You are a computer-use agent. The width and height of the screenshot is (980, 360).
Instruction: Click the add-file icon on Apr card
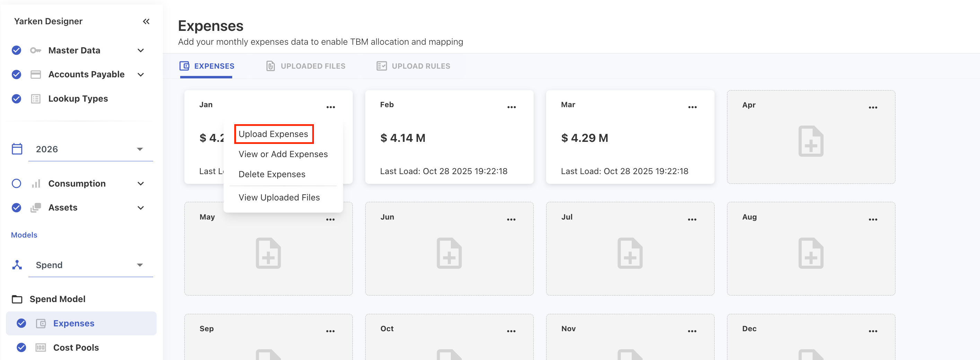click(x=811, y=141)
